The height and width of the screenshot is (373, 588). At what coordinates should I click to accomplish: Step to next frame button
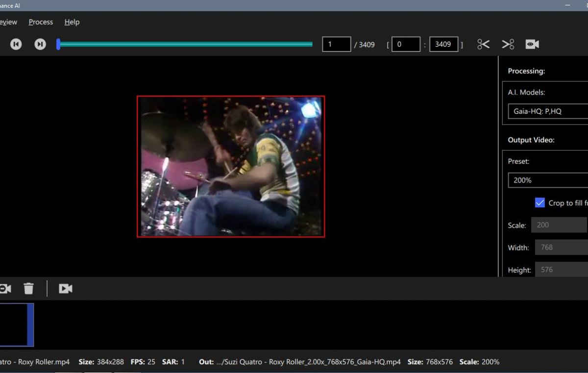40,44
